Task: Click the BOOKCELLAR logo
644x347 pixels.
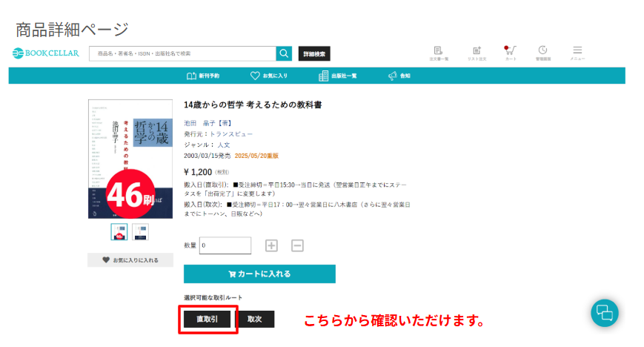Action: (x=46, y=53)
